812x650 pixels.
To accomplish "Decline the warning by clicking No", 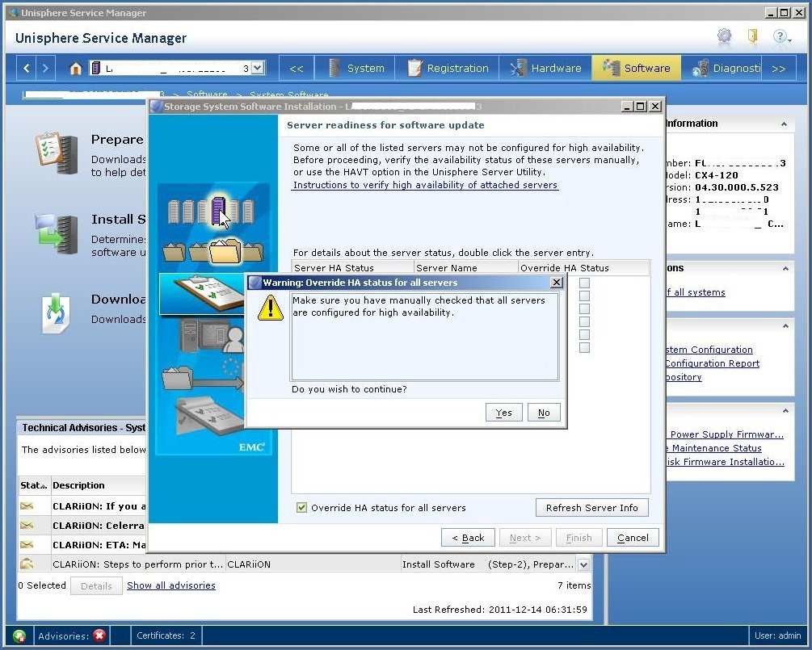I will pyautogui.click(x=544, y=413).
